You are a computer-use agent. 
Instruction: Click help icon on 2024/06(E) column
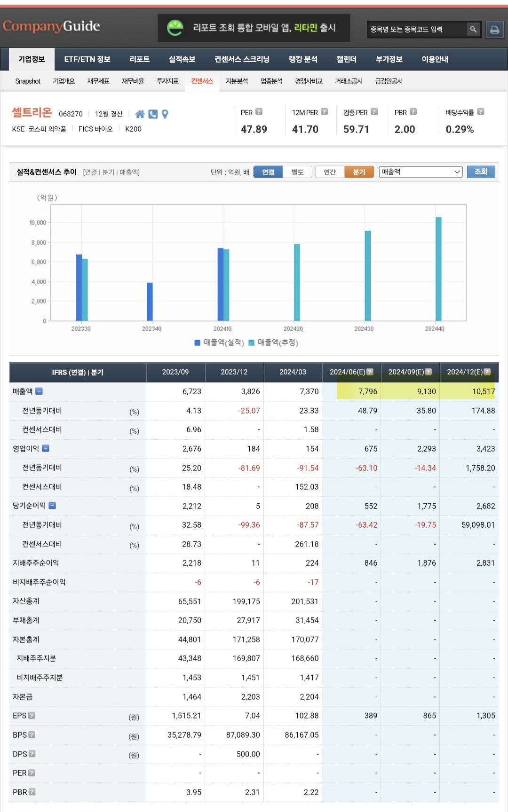tap(370, 372)
